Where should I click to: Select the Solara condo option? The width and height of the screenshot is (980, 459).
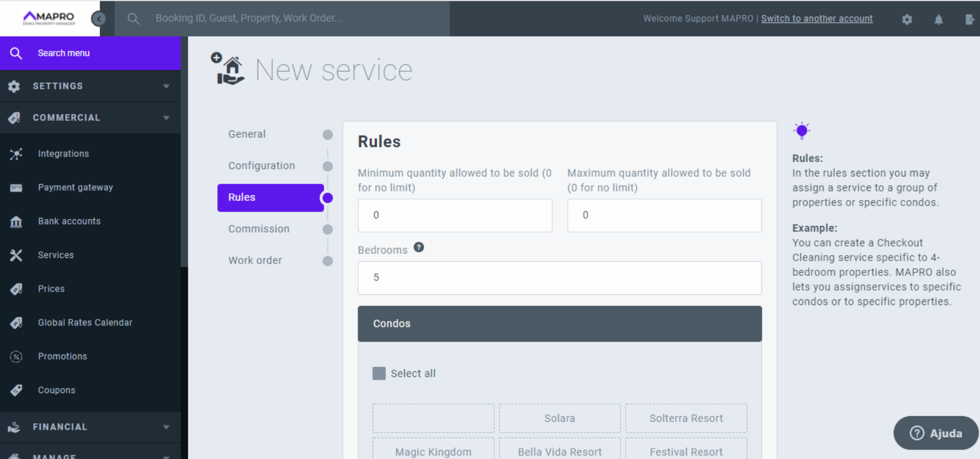(x=559, y=418)
